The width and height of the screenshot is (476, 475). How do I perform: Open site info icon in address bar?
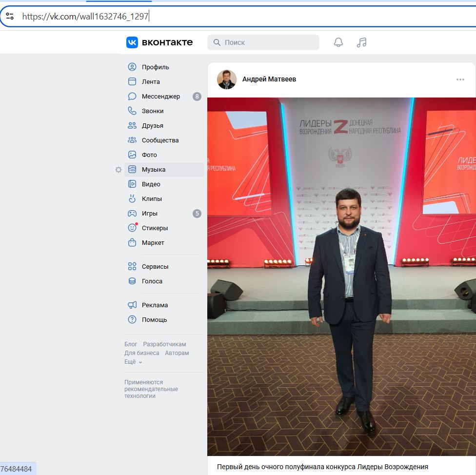pos(10,16)
